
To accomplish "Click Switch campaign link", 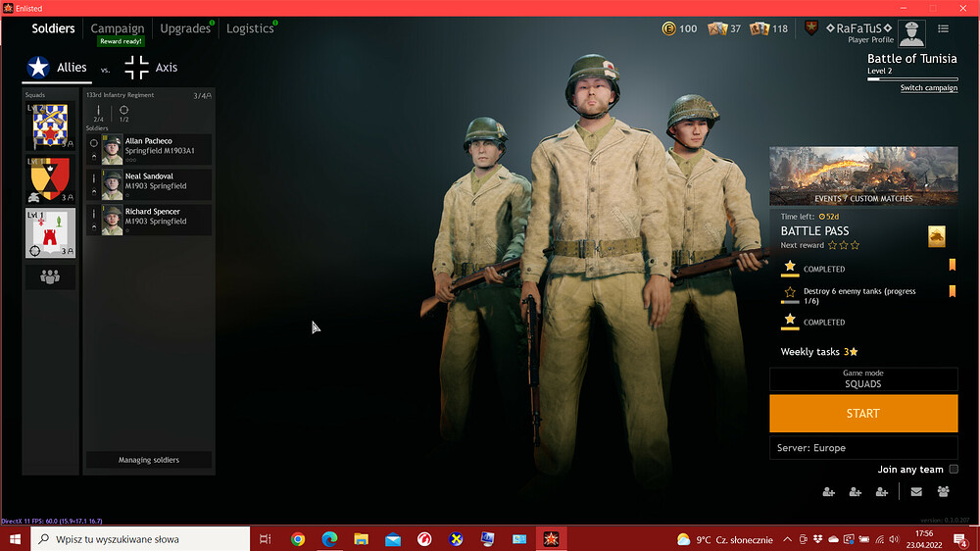I will tap(929, 87).
